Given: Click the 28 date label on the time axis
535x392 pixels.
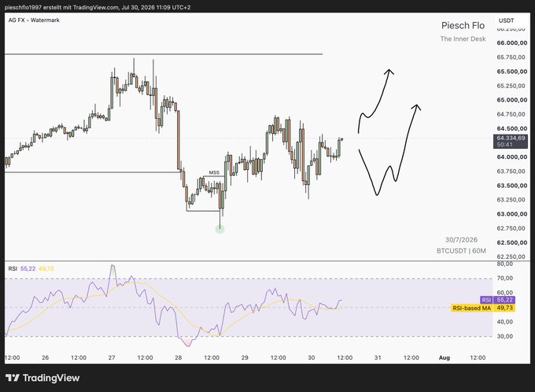Looking at the screenshot, I should pos(178,357).
